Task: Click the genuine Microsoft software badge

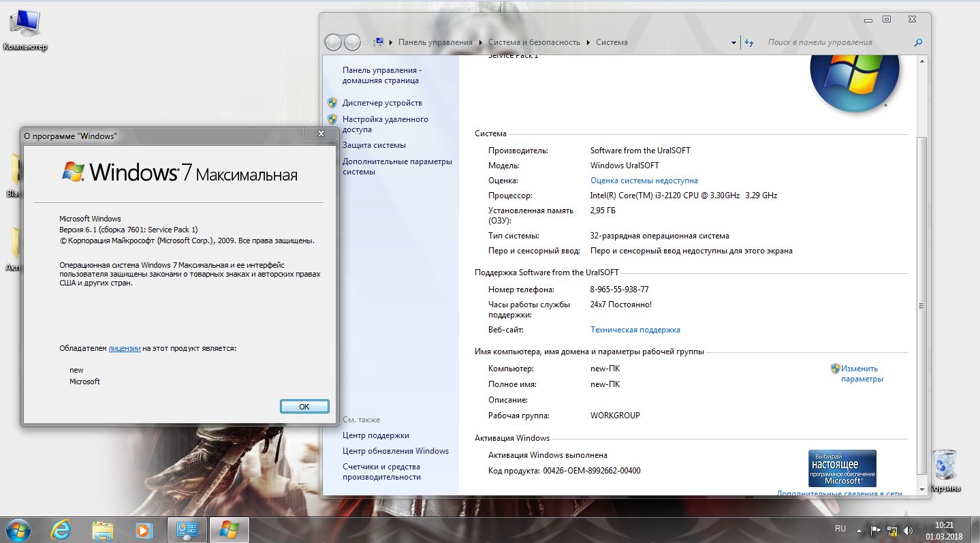Action: [842, 467]
